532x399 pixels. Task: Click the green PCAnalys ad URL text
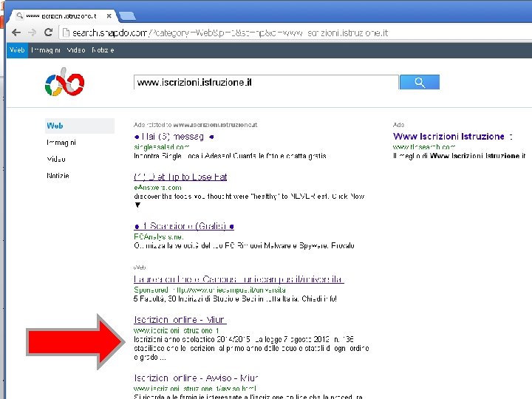point(158,236)
